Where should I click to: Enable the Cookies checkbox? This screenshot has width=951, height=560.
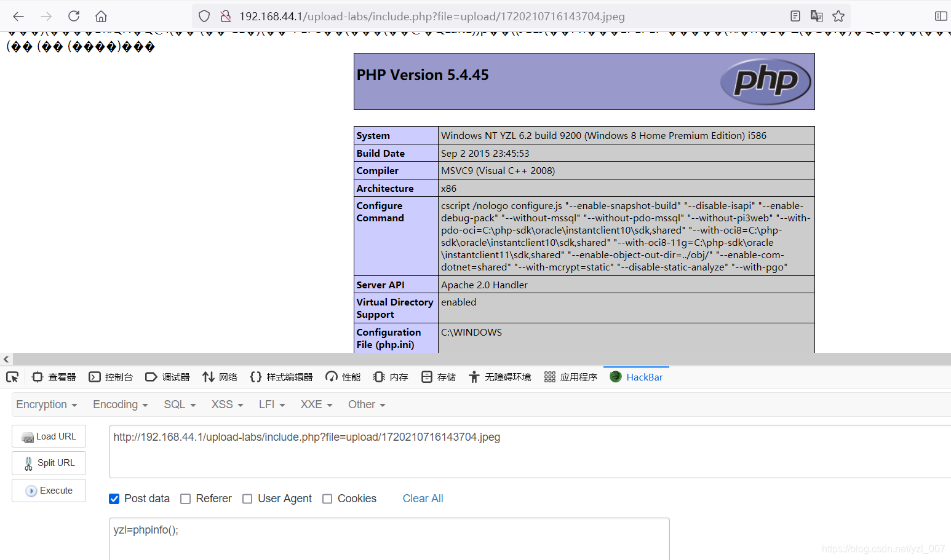click(327, 499)
